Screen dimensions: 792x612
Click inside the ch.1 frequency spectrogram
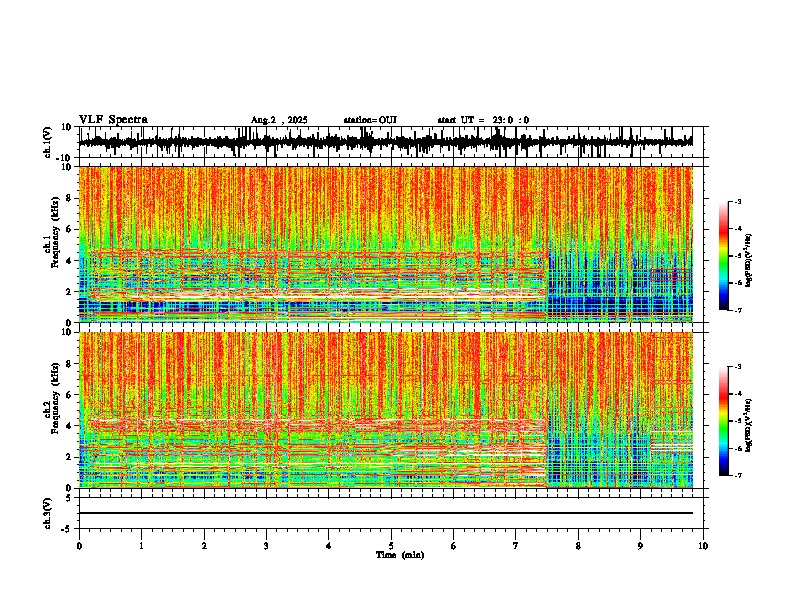pyautogui.click(x=386, y=244)
